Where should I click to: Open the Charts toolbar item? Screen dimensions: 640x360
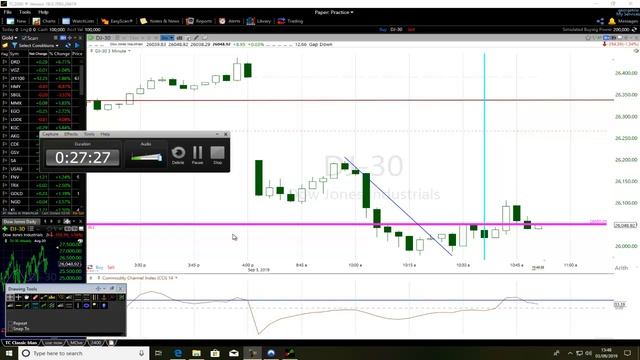pyautogui.click(x=44, y=21)
